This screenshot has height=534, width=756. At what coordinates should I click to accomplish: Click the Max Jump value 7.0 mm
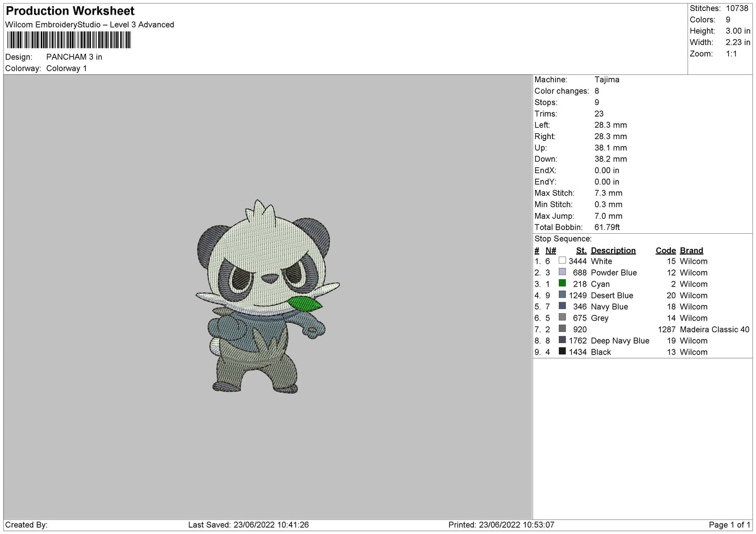coord(608,216)
